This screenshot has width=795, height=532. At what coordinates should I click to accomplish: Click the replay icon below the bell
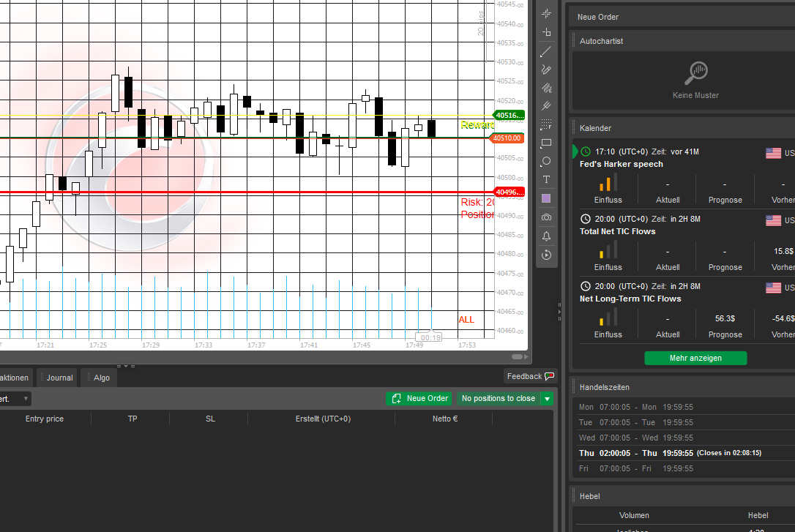coord(546,255)
